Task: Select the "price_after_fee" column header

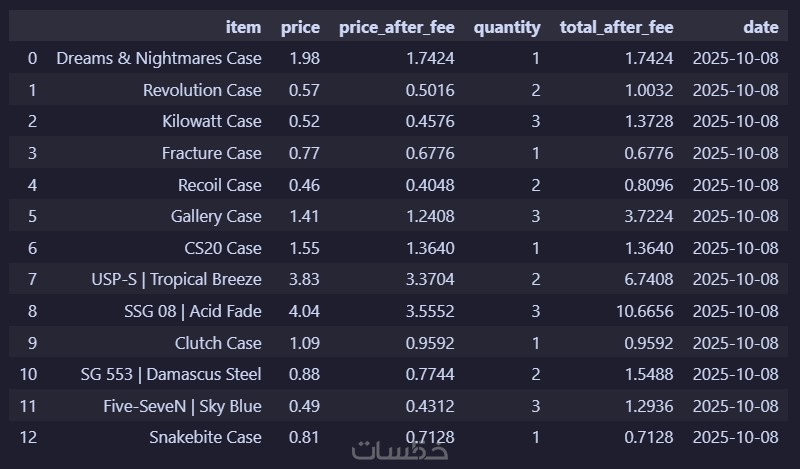Action: (396, 27)
